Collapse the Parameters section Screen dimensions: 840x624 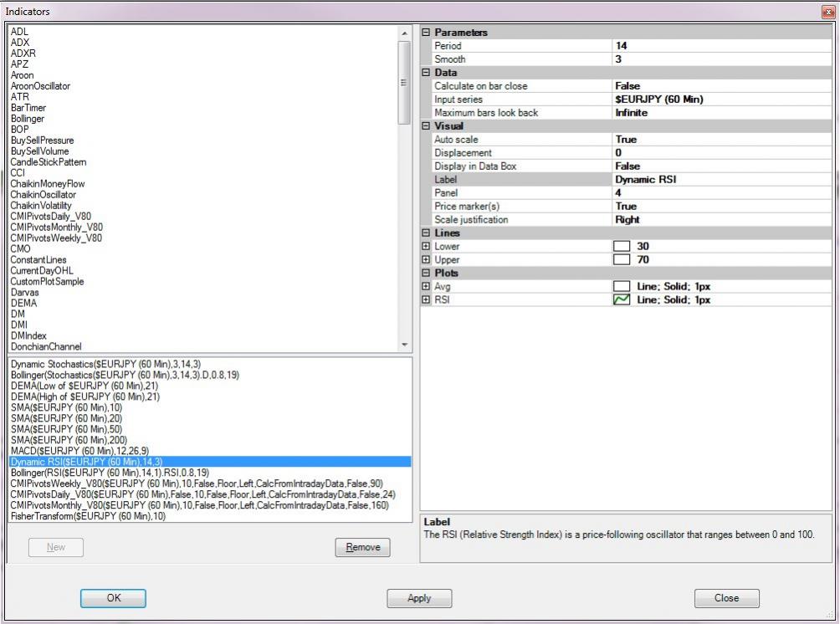426,32
